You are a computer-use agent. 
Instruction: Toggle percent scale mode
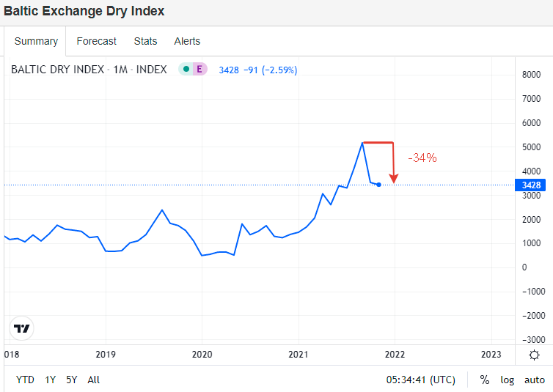[x=485, y=380]
